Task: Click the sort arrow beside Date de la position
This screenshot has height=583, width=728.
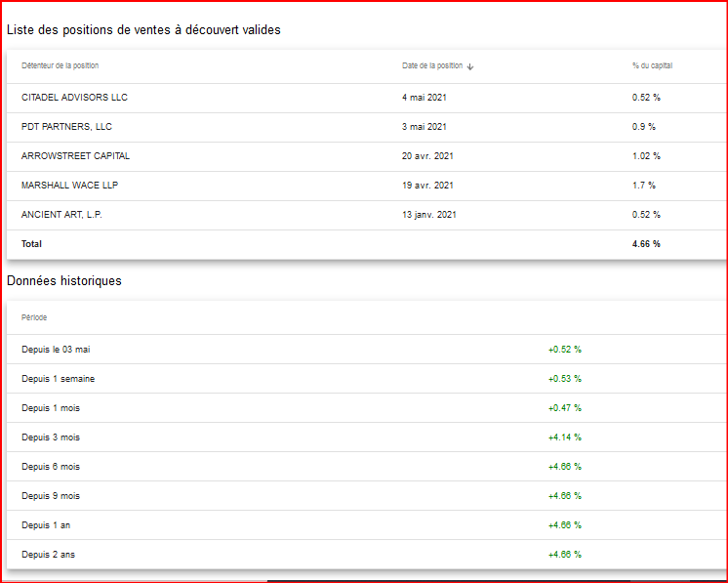Action: click(x=469, y=67)
